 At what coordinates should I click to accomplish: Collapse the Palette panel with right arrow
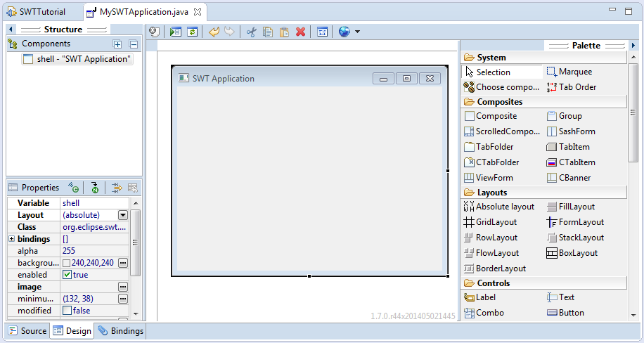633,45
